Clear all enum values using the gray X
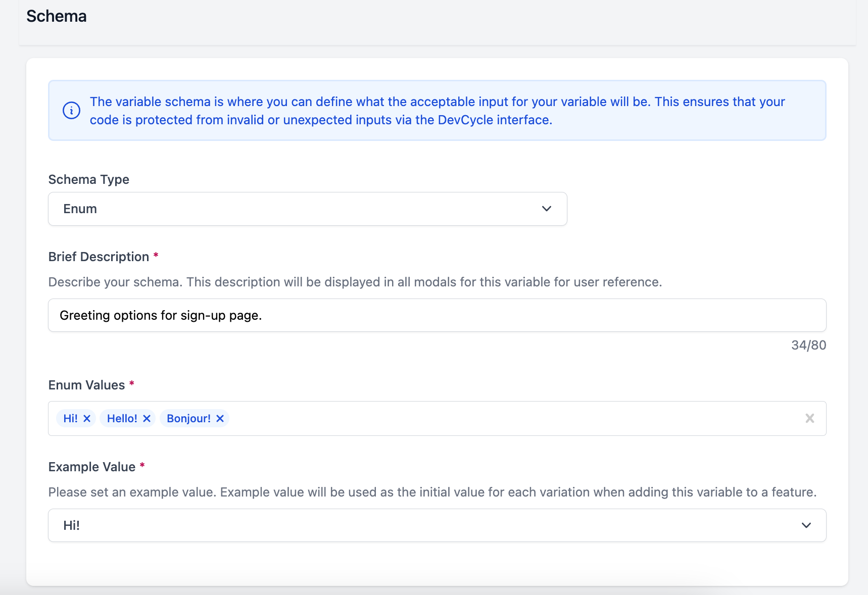The width and height of the screenshot is (868, 595). click(809, 418)
